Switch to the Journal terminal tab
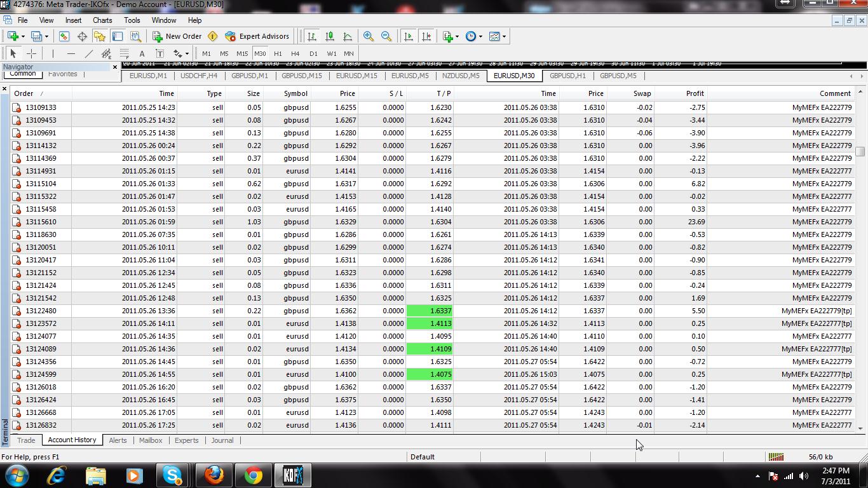 222,440
